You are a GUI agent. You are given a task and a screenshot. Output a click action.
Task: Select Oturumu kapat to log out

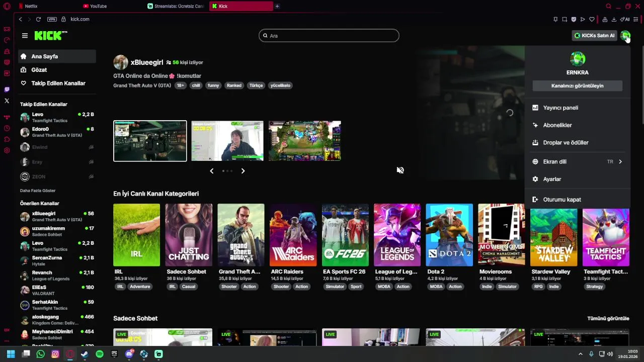578,200
